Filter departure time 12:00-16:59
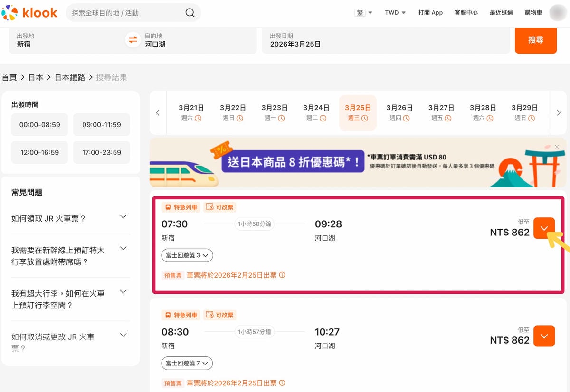 click(40, 152)
